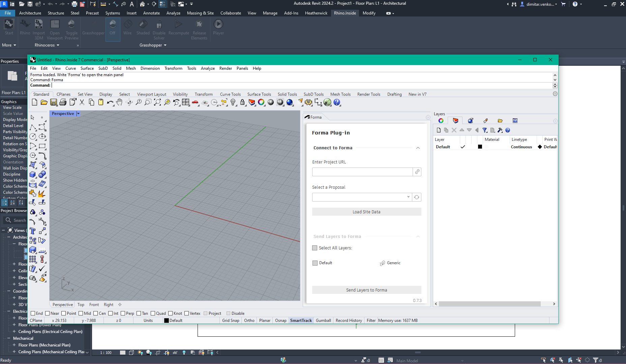Screen dimensions: 626x364
Task: Open the Surface menu in Rhino
Action: tap(87, 68)
